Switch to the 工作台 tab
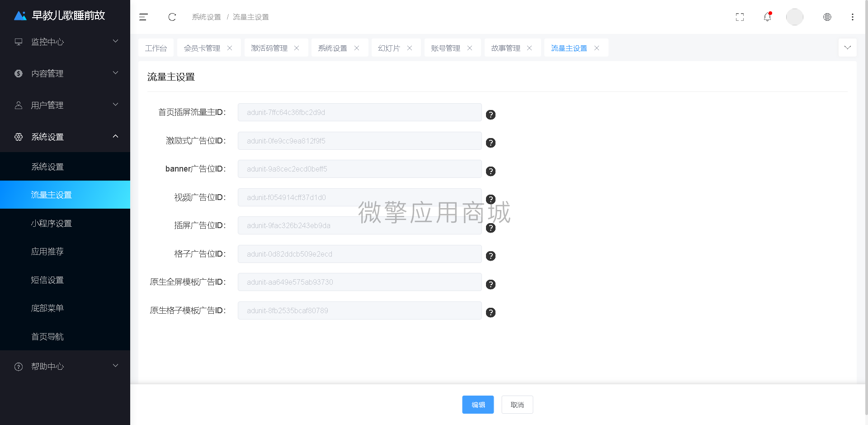868x425 pixels. (x=156, y=48)
